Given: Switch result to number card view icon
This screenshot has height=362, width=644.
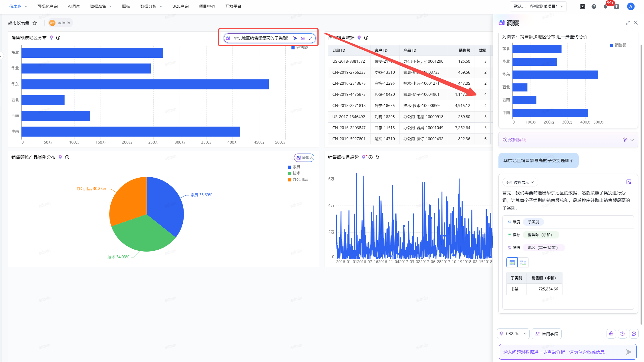Looking at the screenshot, I should click(523, 262).
